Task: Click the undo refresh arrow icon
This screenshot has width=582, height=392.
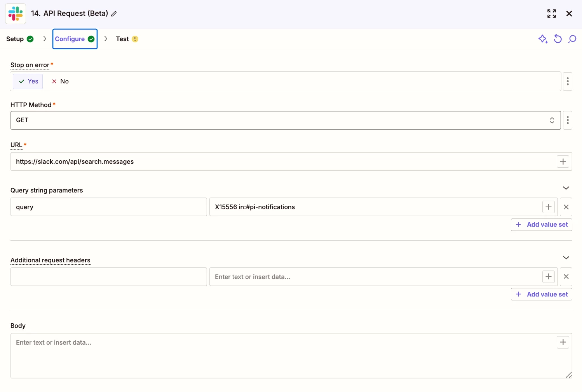Action: (x=558, y=39)
